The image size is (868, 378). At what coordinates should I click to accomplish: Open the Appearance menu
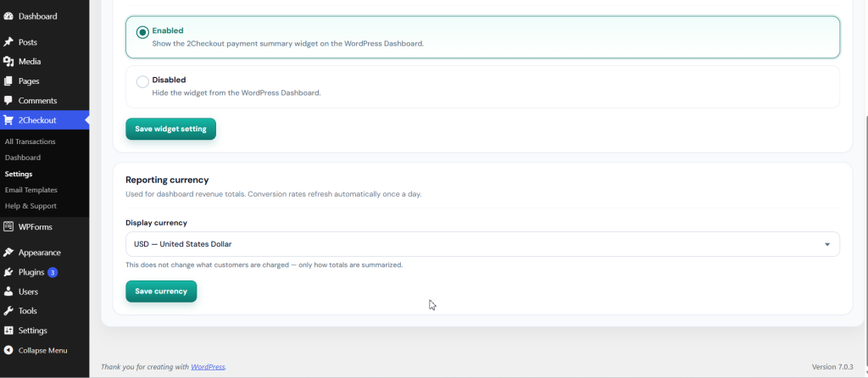44,253
